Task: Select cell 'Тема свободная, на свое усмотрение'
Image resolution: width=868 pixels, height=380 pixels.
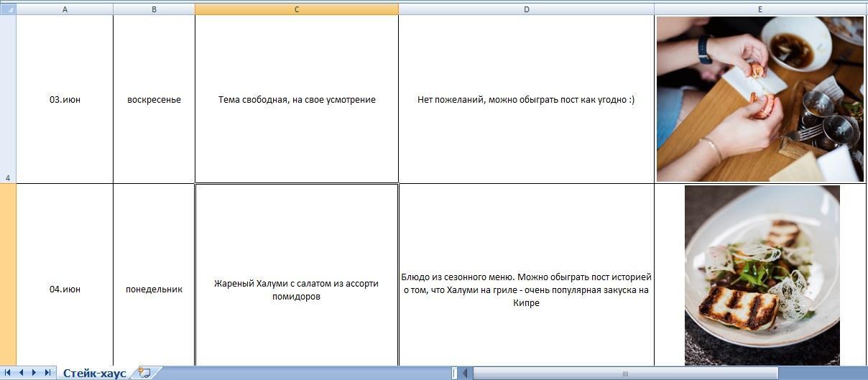Action: tap(297, 100)
